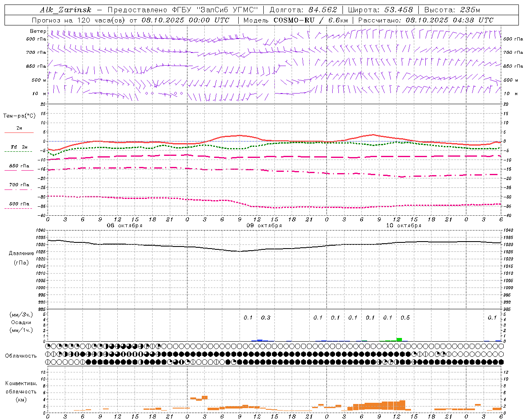This screenshot has height=420, width=525.
Task: Click the 850 гПа temperature legend entry
Action: pyautogui.click(x=19, y=166)
